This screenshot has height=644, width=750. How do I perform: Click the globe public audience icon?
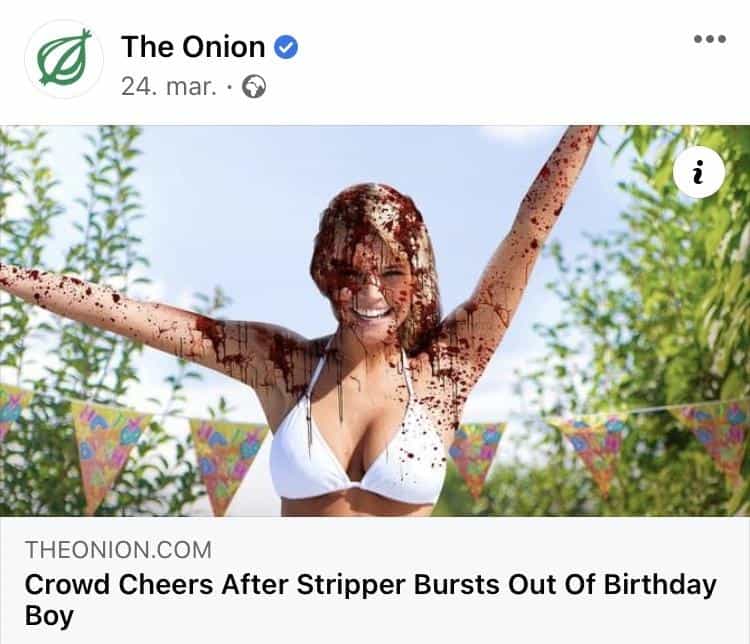click(254, 87)
